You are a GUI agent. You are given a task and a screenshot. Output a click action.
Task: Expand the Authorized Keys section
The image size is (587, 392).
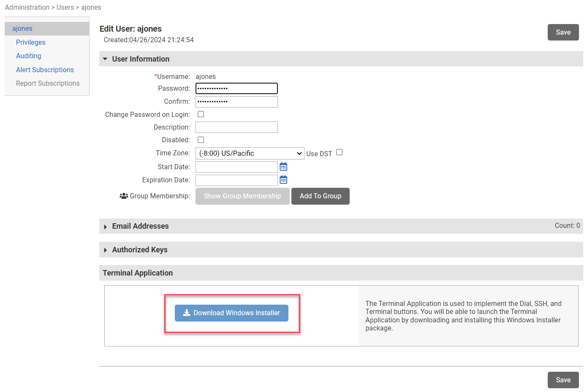tap(105, 250)
